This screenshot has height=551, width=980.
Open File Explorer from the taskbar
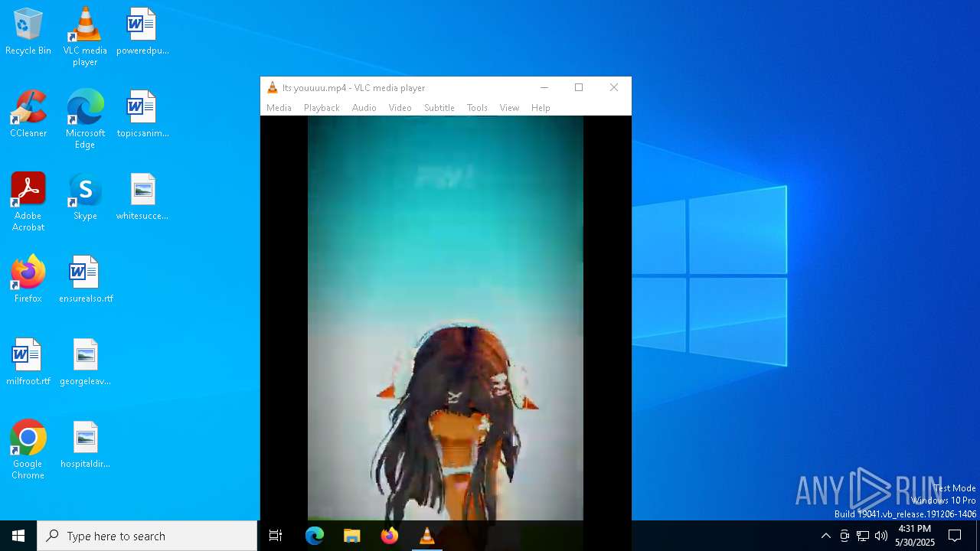coord(352,536)
